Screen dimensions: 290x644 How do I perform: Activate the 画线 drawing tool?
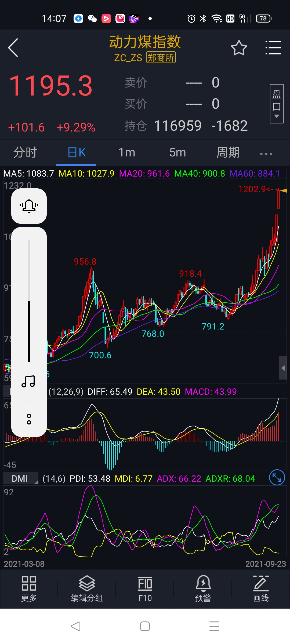click(261, 589)
